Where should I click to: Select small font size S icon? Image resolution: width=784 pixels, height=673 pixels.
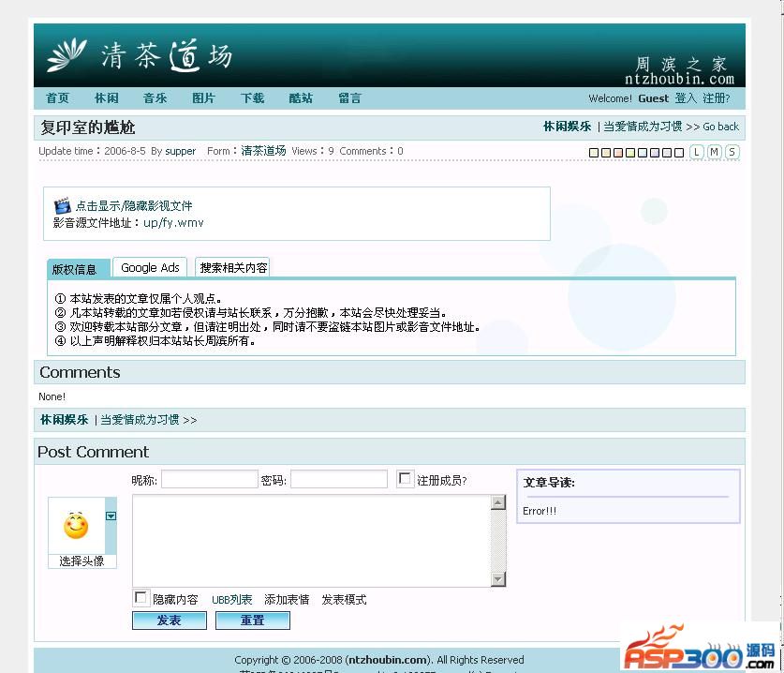click(x=732, y=152)
